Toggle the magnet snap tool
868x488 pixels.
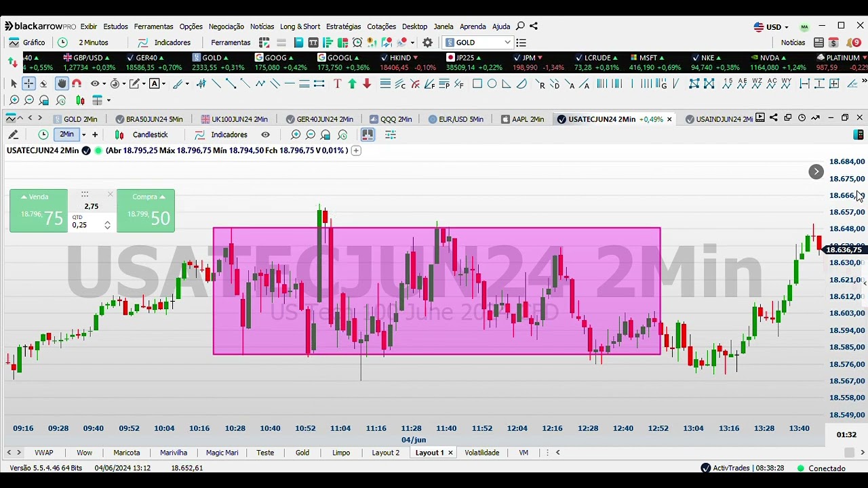pyautogui.click(x=77, y=84)
